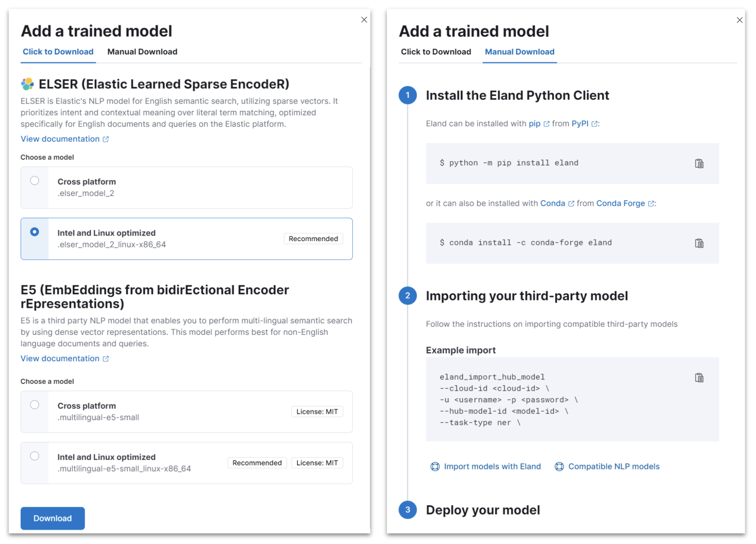The image size is (756, 544).
Task: Open Compatible NLP models link
Action: [x=613, y=467]
